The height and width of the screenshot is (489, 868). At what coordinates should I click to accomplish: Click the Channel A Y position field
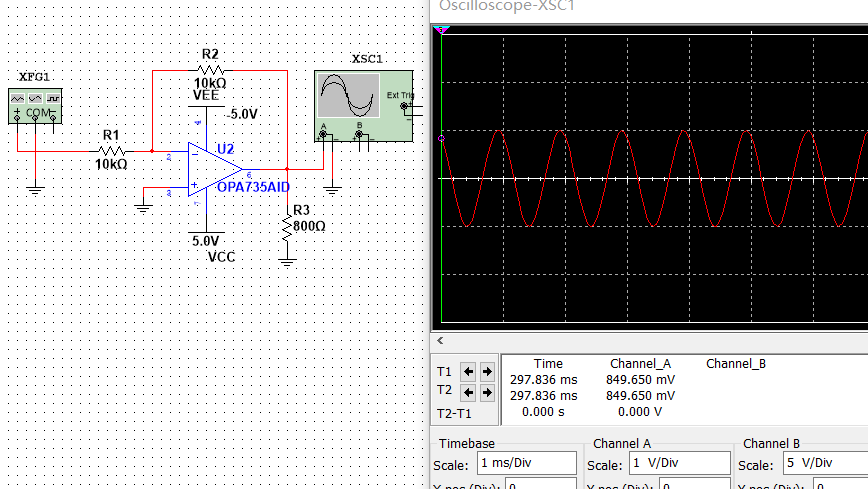695,485
